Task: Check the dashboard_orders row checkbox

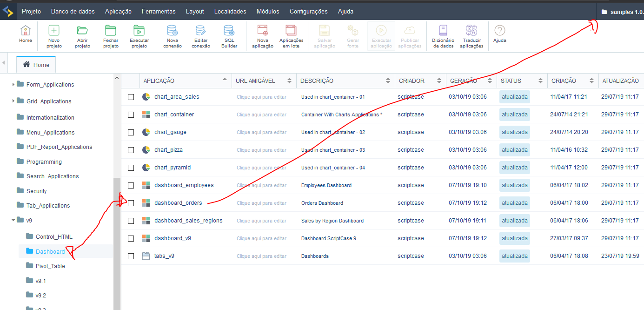Action: pyautogui.click(x=131, y=203)
